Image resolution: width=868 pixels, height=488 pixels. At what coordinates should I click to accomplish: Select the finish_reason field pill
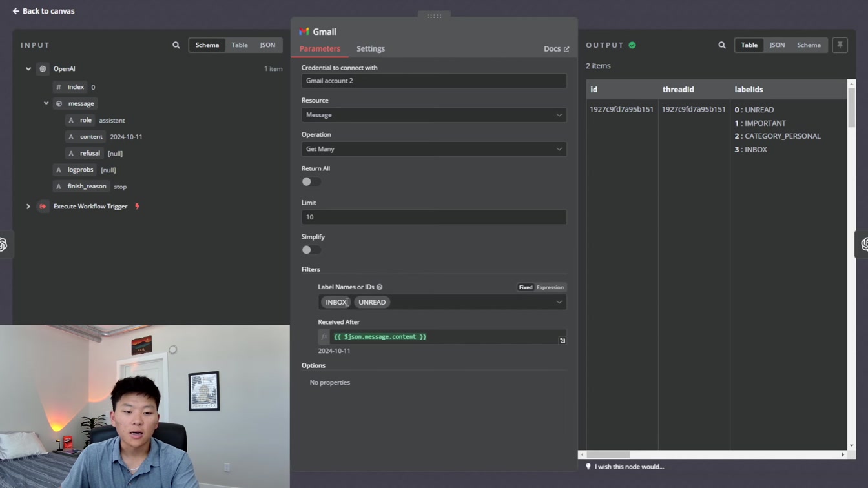tap(81, 186)
